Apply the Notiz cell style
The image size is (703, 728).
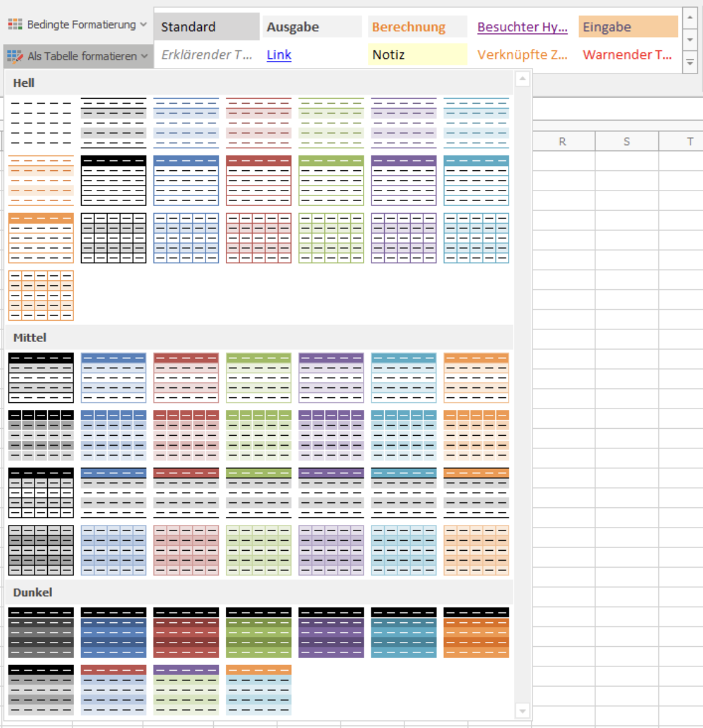[x=418, y=55]
